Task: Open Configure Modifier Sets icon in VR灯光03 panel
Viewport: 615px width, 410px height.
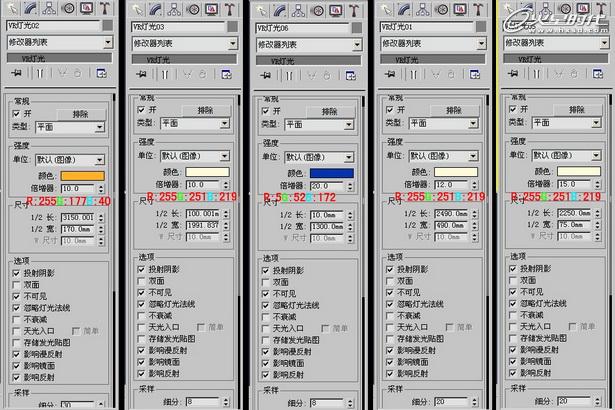Action: click(226, 75)
